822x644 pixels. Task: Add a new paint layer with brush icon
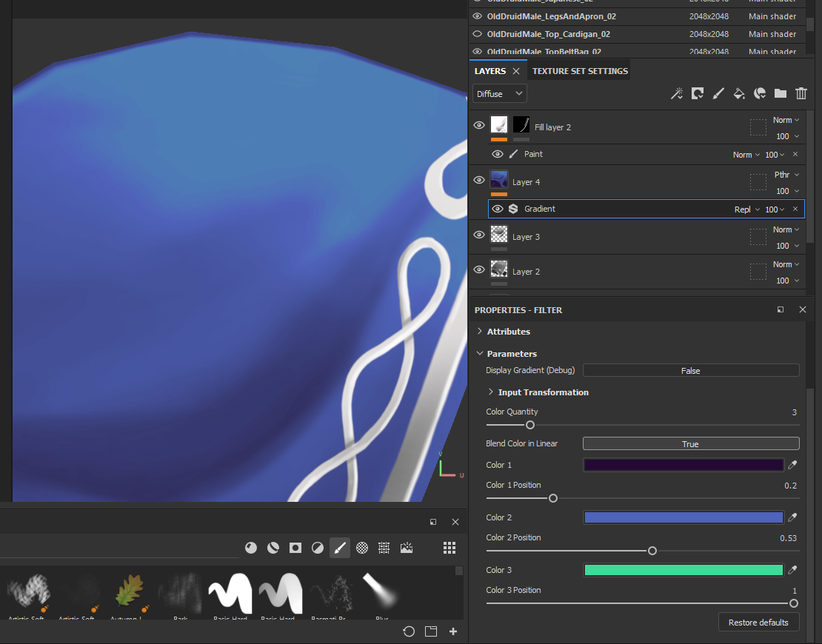[718, 93]
